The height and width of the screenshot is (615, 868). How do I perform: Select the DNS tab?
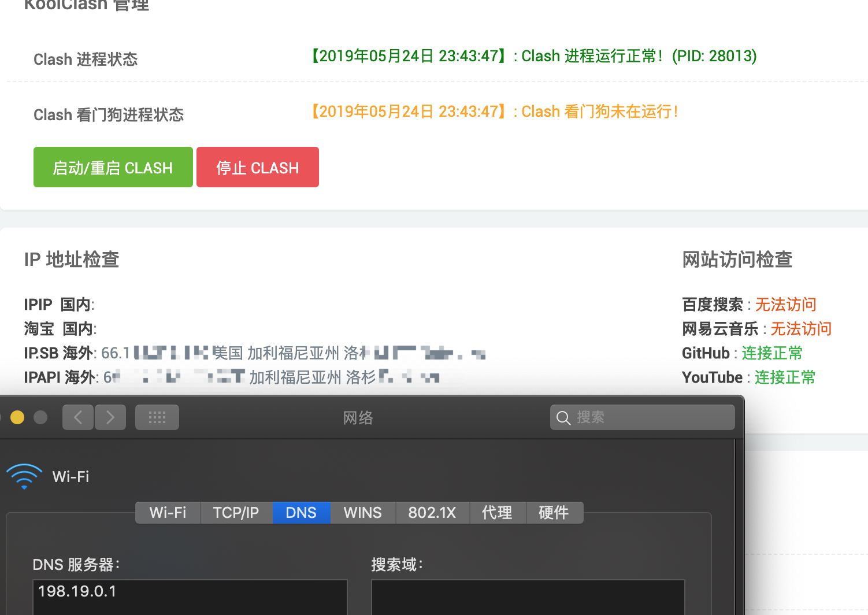[x=301, y=513]
